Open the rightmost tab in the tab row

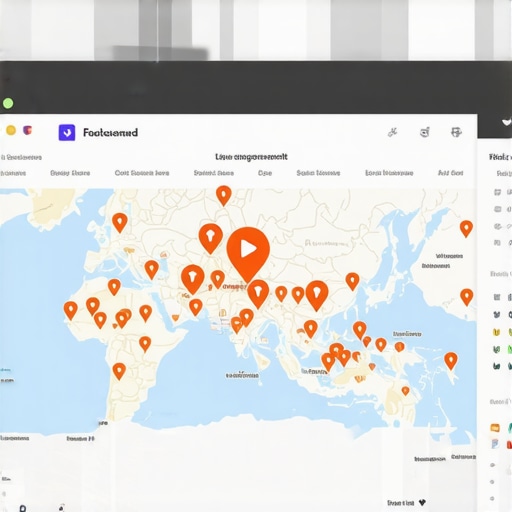(x=450, y=173)
